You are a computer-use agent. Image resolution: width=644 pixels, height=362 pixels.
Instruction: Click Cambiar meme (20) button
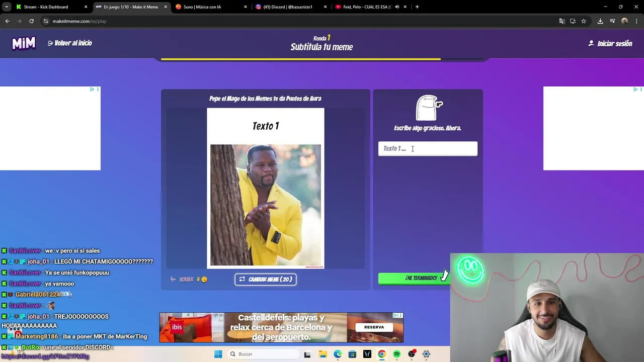[x=266, y=280]
